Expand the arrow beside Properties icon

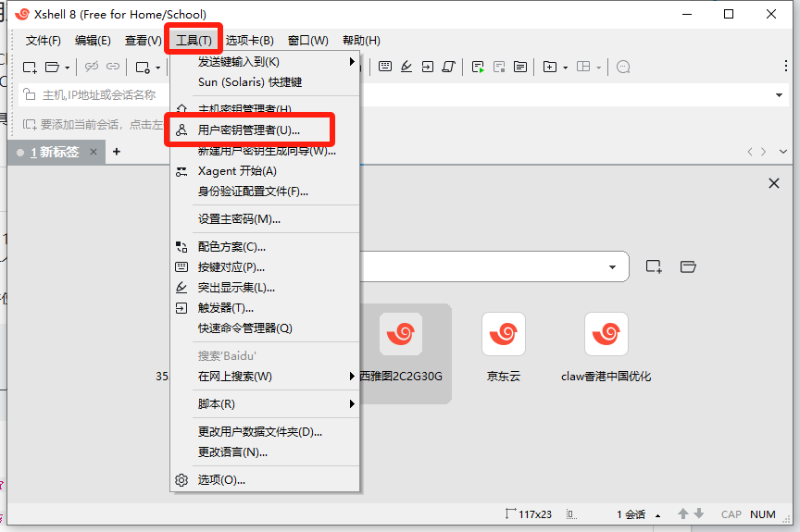pyautogui.click(x=157, y=68)
